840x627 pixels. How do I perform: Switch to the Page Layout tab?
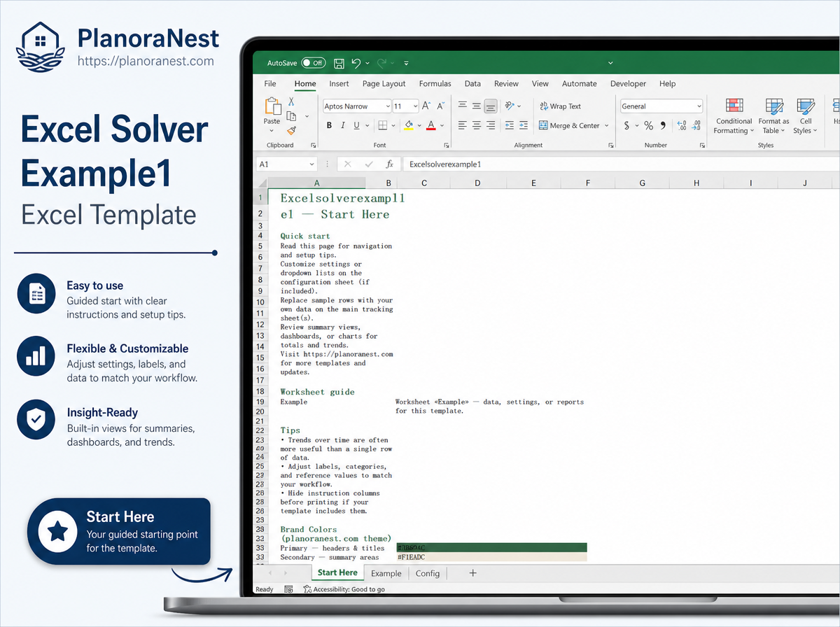(384, 83)
